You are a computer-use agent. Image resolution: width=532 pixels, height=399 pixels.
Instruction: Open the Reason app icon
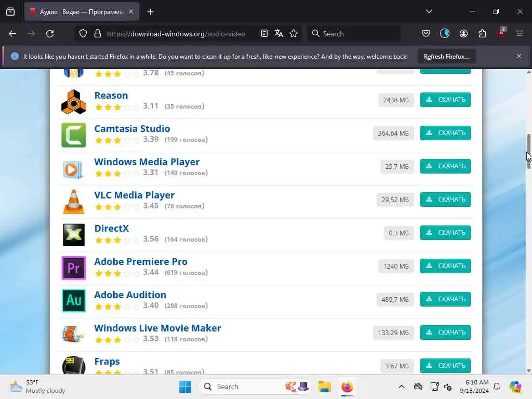(x=74, y=102)
